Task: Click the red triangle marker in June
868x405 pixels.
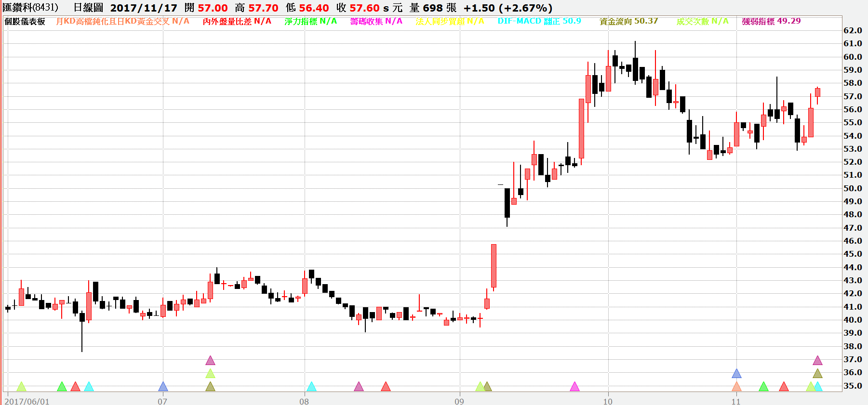Action: tap(75, 387)
